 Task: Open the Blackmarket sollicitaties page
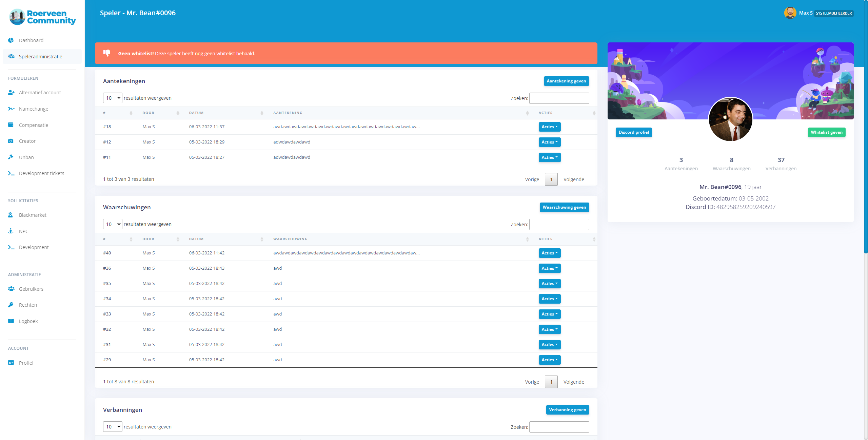pos(33,215)
